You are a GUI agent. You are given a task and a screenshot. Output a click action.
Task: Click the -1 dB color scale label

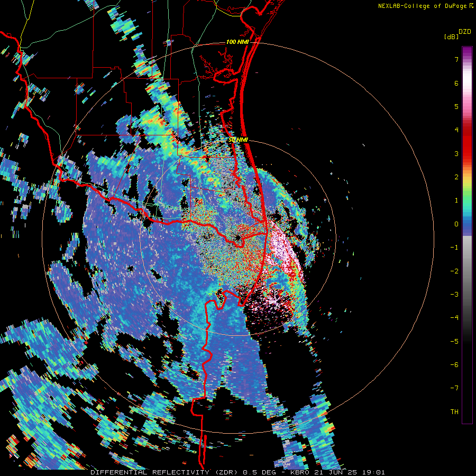pyautogui.click(x=454, y=248)
